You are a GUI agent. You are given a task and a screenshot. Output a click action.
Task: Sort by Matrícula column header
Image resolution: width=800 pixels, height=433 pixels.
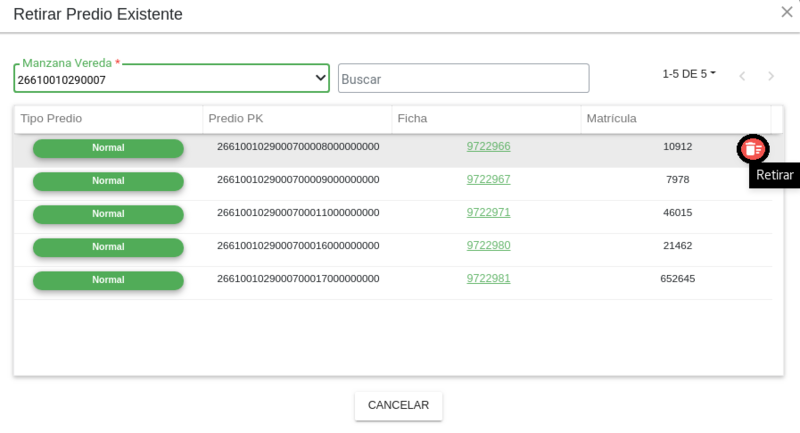tap(611, 119)
